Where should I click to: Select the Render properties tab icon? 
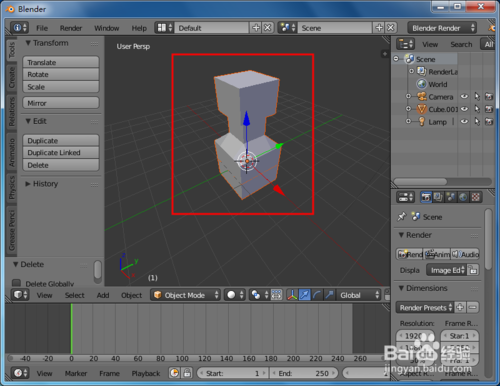point(426,197)
